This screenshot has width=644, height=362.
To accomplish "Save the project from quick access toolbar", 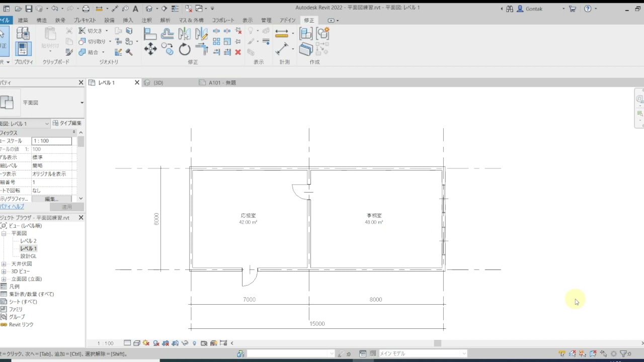I will (29, 9).
